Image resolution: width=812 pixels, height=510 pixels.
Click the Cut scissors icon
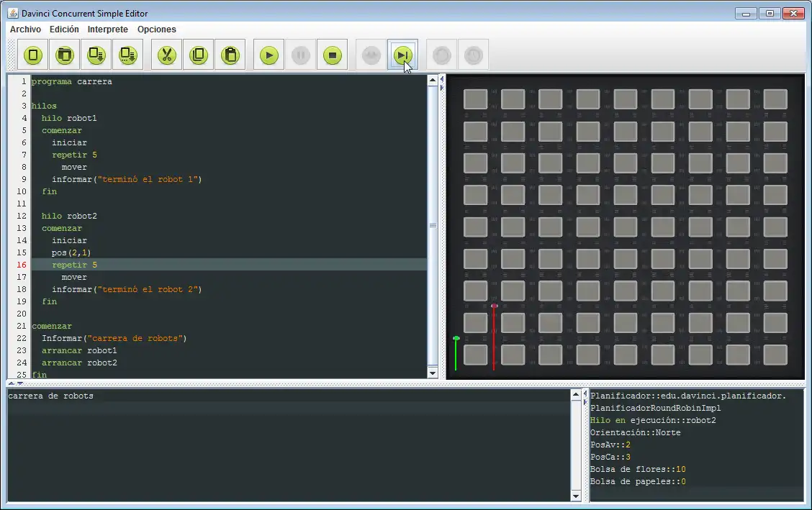pyautogui.click(x=167, y=55)
